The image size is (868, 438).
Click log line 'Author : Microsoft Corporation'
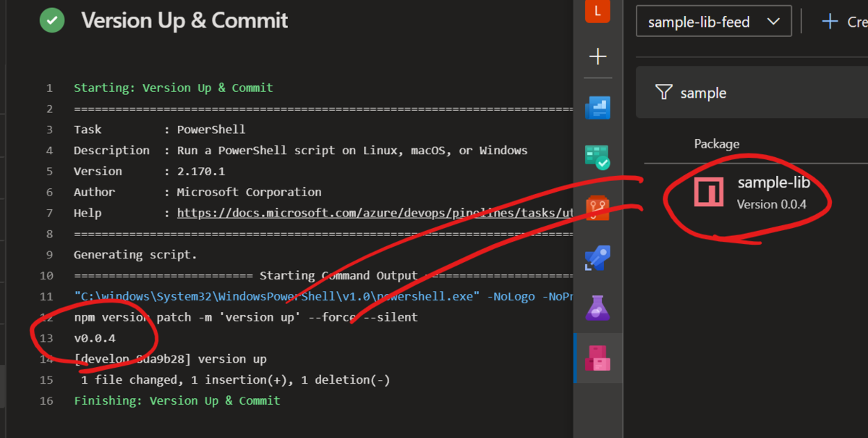[x=197, y=192]
